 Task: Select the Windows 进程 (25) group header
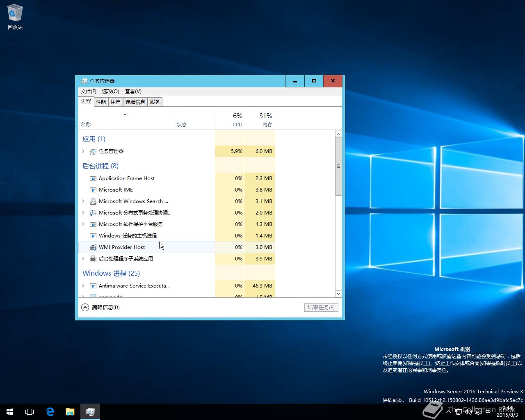tap(111, 274)
